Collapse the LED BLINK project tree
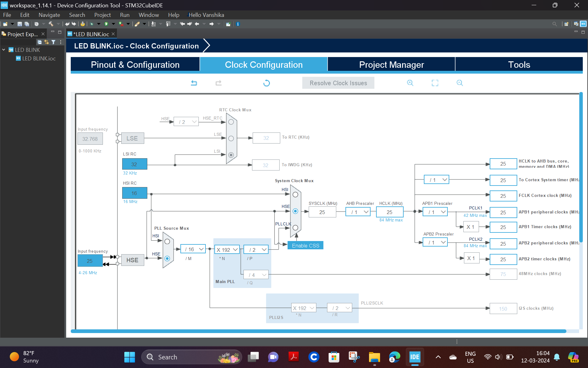 coord(4,50)
